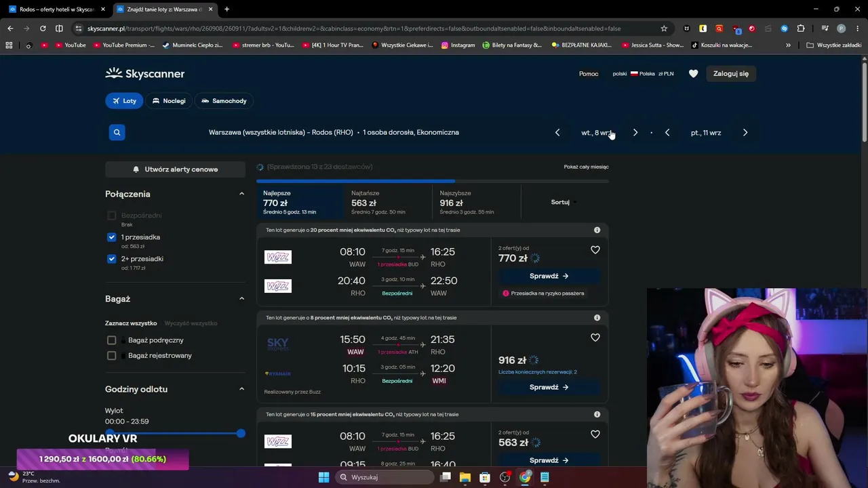Click Sprawdź for the 563 zł flight

pyautogui.click(x=549, y=461)
